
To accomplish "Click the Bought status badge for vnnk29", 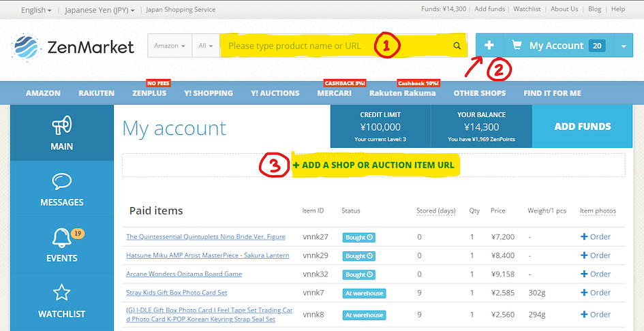I will (359, 256).
